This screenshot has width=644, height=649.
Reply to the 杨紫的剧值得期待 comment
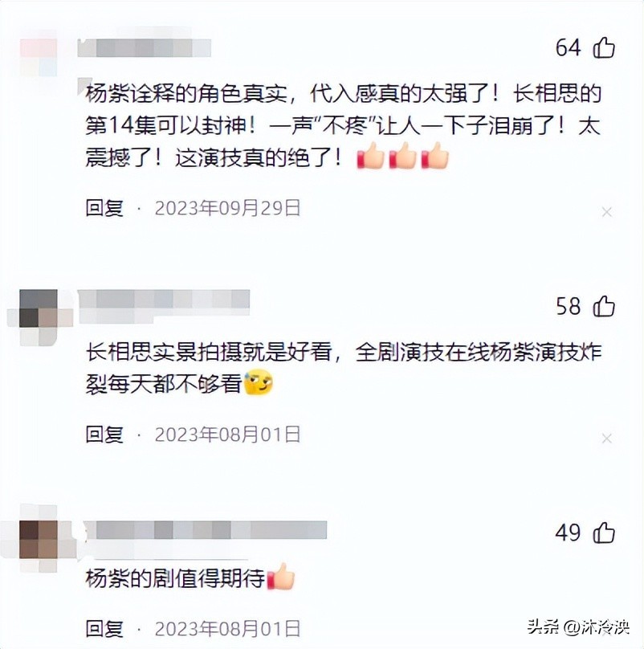point(104,628)
